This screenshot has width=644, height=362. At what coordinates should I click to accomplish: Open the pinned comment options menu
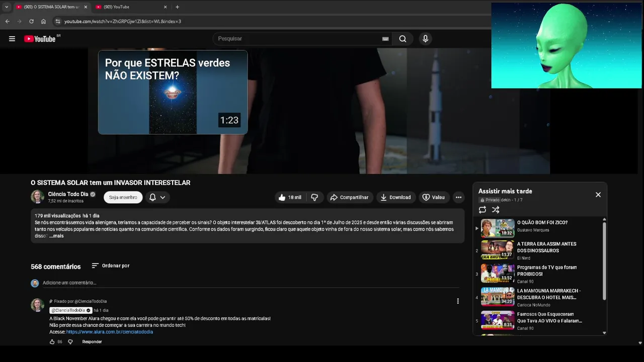tap(458, 301)
